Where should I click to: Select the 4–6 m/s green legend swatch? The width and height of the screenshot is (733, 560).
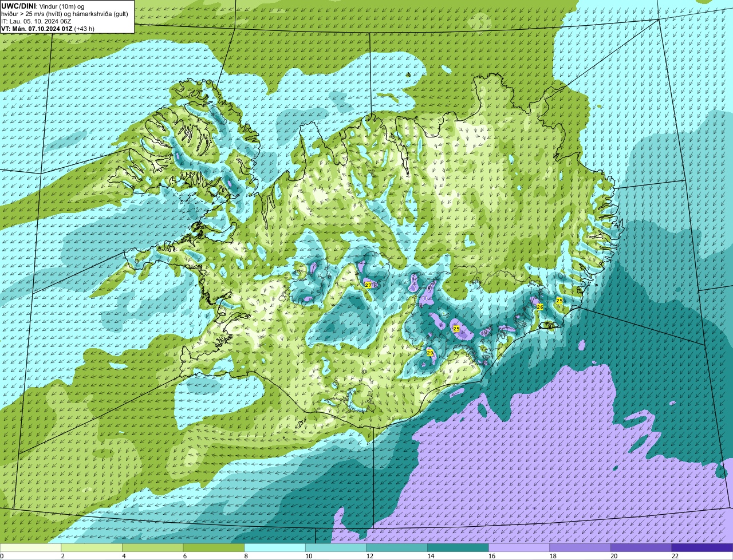(153, 547)
